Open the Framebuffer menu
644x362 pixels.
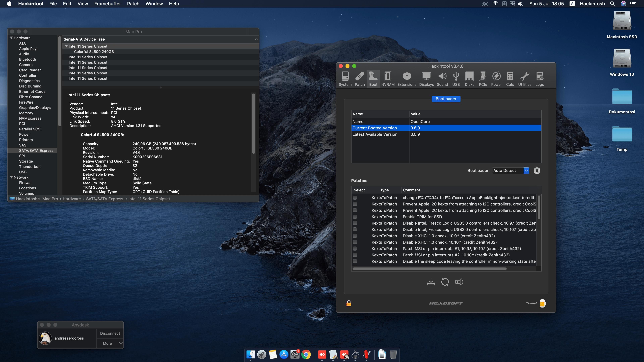(107, 4)
